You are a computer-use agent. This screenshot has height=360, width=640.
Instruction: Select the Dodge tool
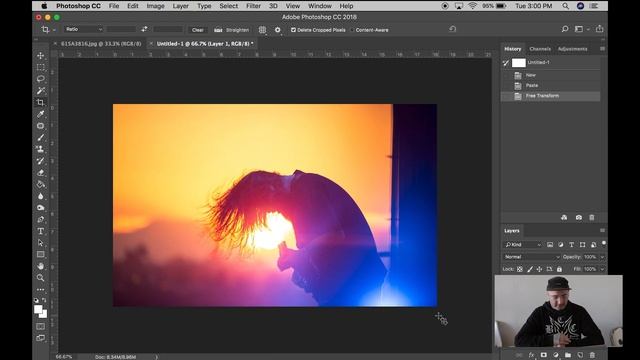point(40,208)
